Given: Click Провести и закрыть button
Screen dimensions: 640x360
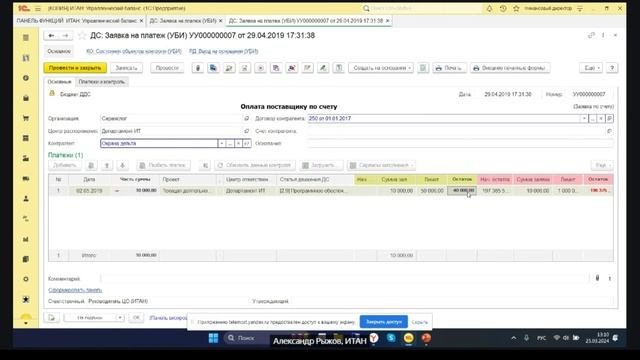Looking at the screenshot, I should 75,68.
